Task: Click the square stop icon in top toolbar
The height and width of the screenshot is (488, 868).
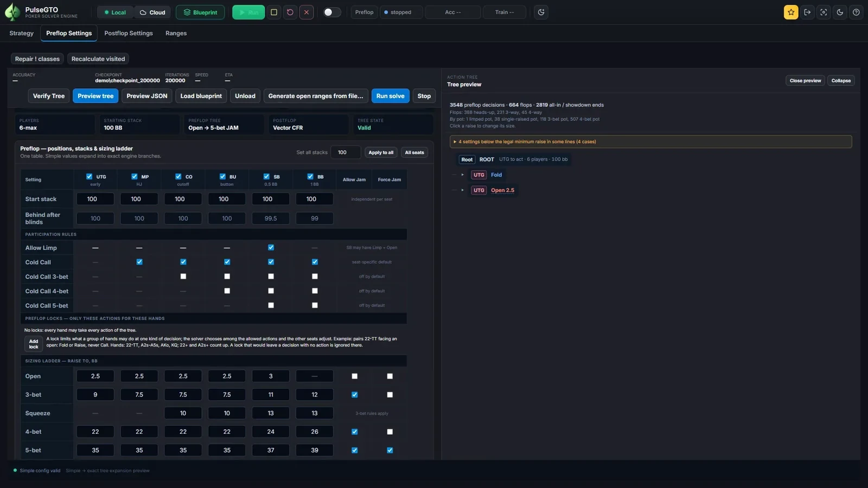Action: click(x=274, y=12)
